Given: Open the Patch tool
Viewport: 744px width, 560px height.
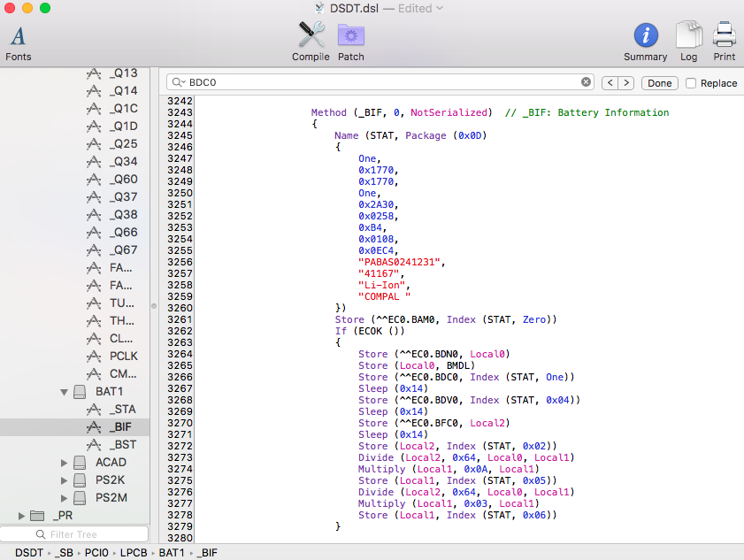Looking at the screenshot, I should 351,42.
